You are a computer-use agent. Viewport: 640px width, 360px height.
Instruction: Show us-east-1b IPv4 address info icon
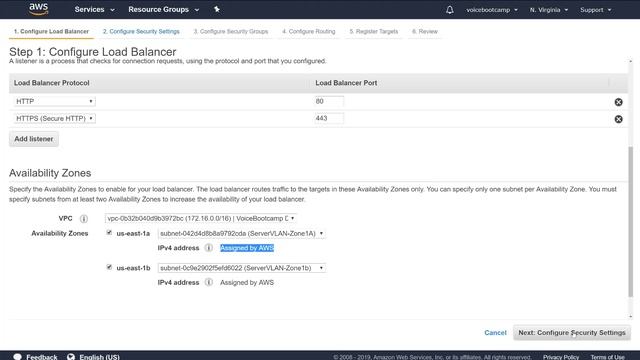tap(209, 282)
